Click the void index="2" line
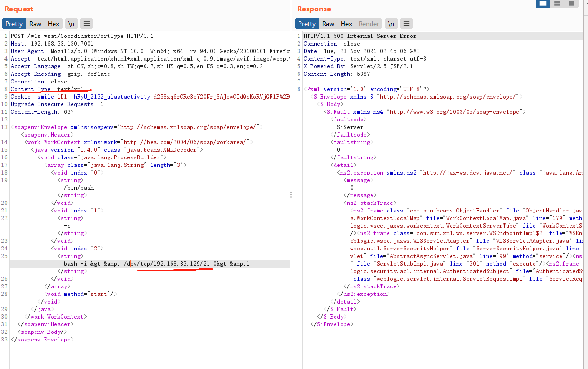The height and width of the screenshot is (369, 588). 77,249
